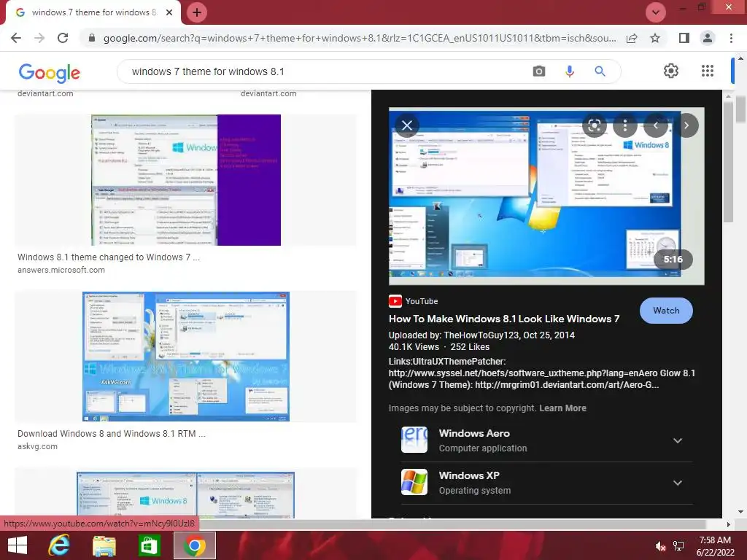Go to next image in preview
The width and height of the screenshot is (747, 560).
(686, 125)
